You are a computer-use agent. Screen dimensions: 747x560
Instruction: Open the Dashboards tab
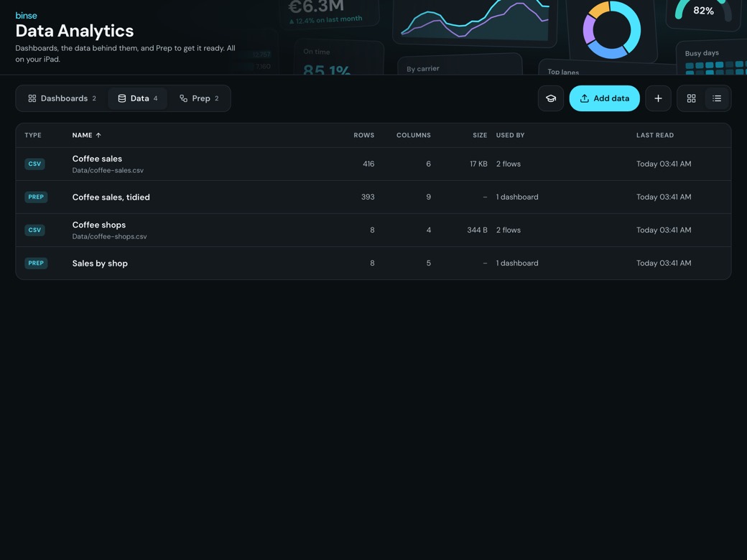click(62, 98)
